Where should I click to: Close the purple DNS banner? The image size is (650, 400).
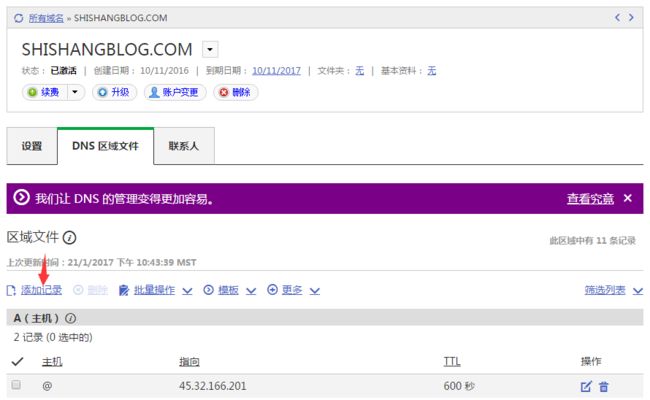point(628,198)
